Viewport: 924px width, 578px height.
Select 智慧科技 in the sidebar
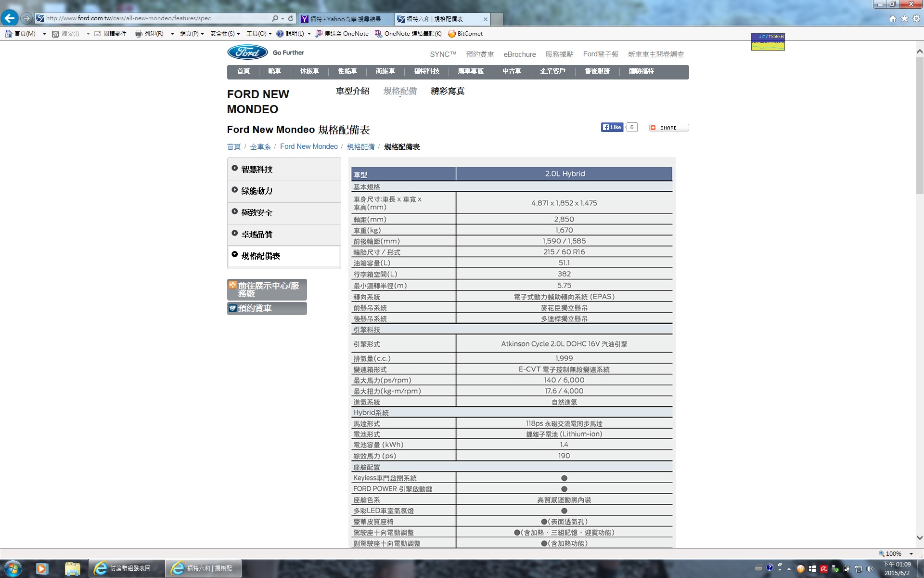[284, 169]
